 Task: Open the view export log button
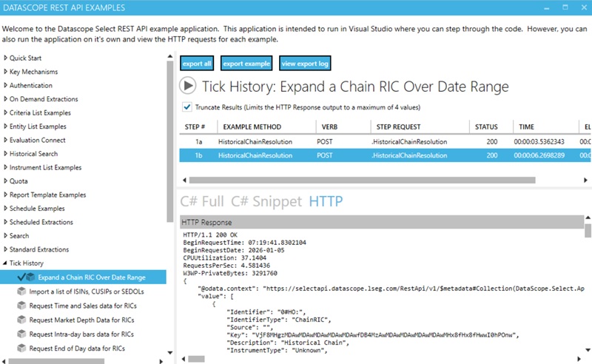tap(305, 64)
